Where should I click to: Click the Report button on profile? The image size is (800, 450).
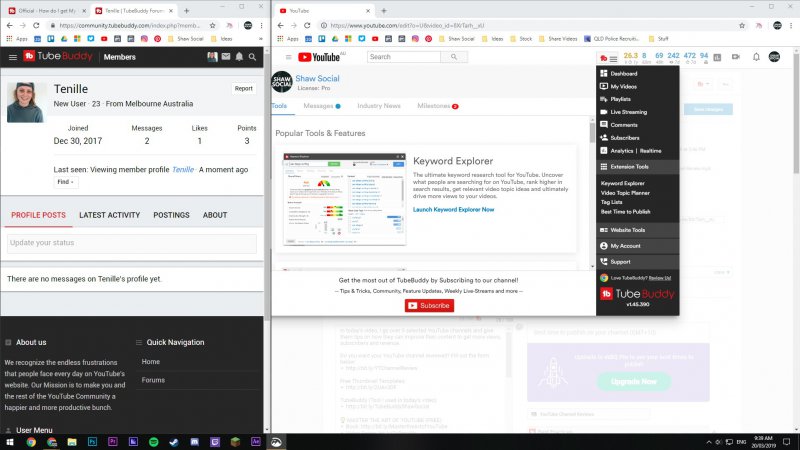pyautogui.click(x=243, y=88)
